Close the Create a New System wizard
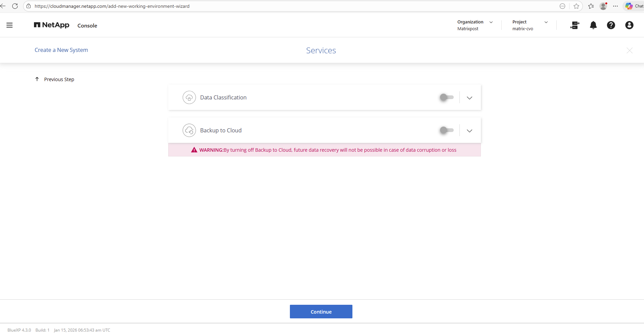The image size is (644, 336). tap(629, 51)
